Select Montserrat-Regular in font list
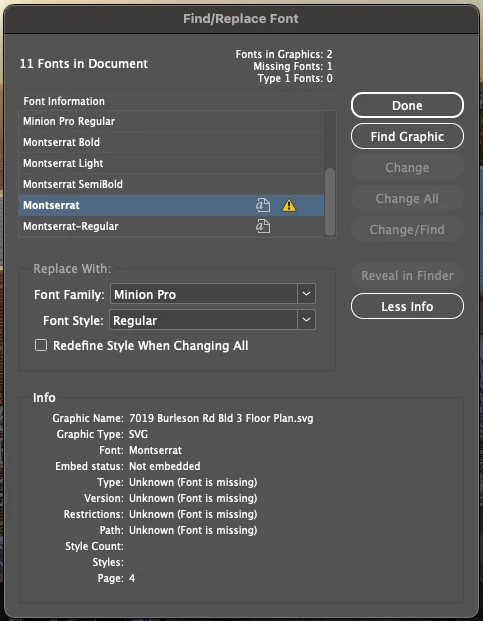The height and width of the screenshot is (621, 483). click(171, 227)
